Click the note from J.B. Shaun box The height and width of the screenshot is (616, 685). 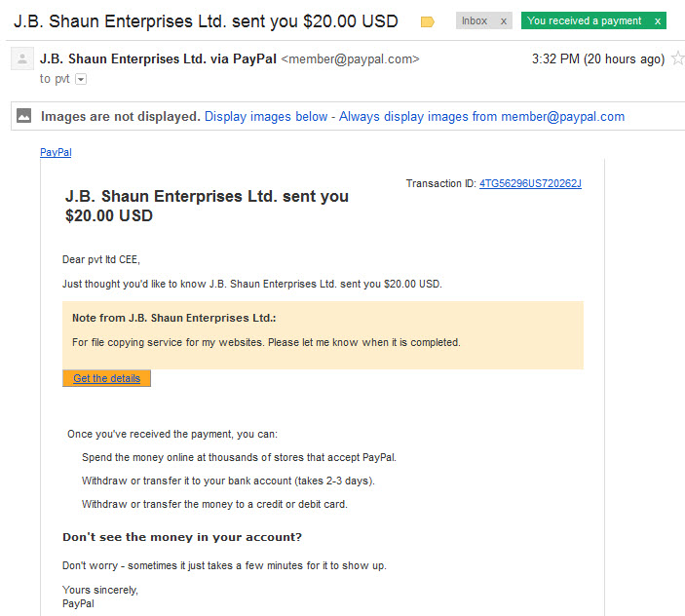[323, 335]
